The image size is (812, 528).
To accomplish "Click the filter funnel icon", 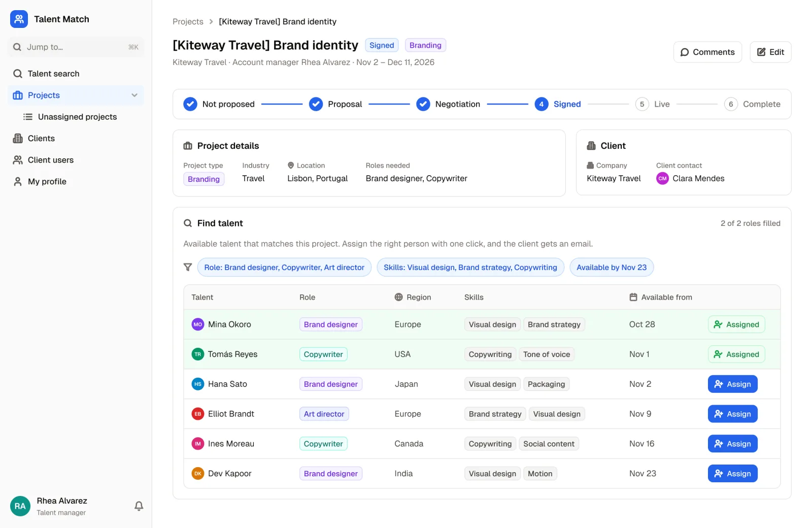I will 188,267.
